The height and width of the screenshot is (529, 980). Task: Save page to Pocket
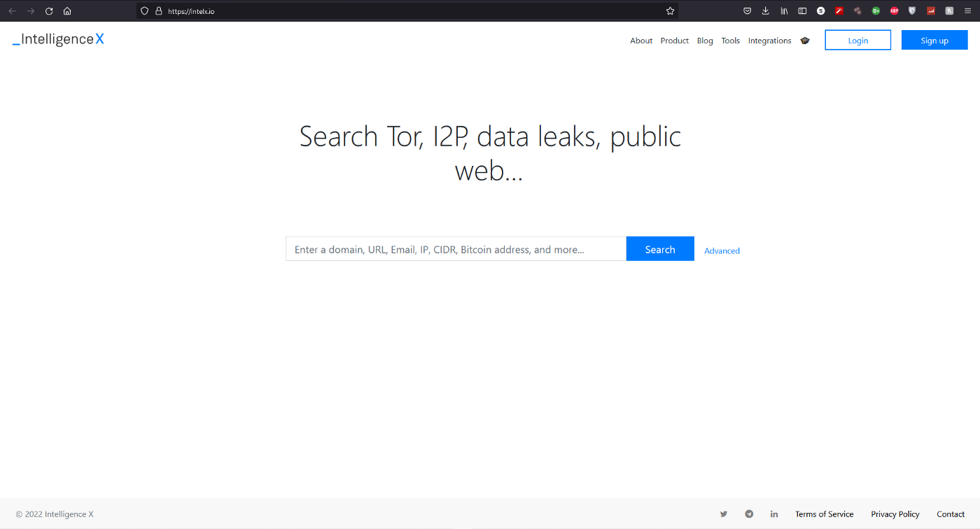748,11
